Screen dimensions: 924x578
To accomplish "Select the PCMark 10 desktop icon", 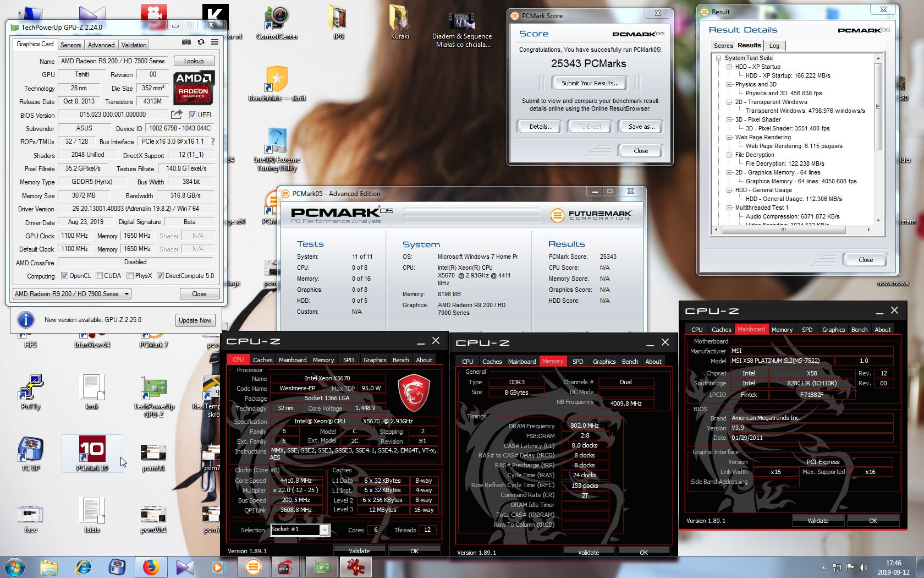I will pyautogui.click(x=92, y=454).
